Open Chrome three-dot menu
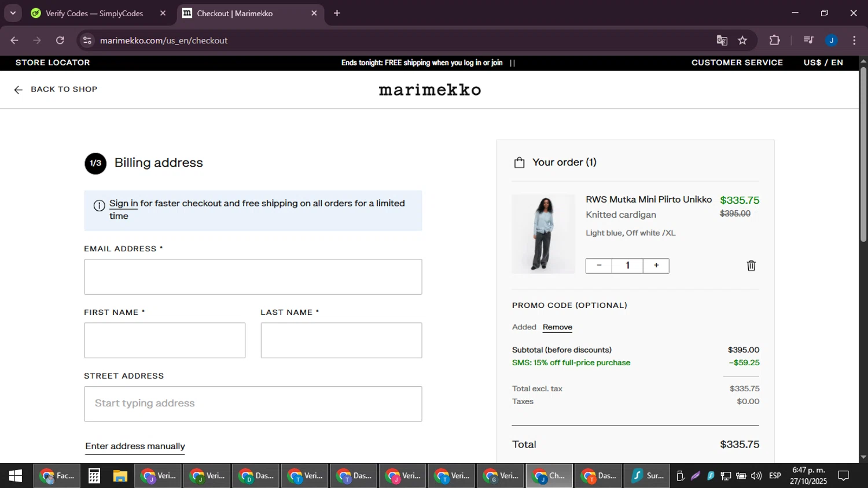This screenshot has width=868, height=488. click(854, 40)
